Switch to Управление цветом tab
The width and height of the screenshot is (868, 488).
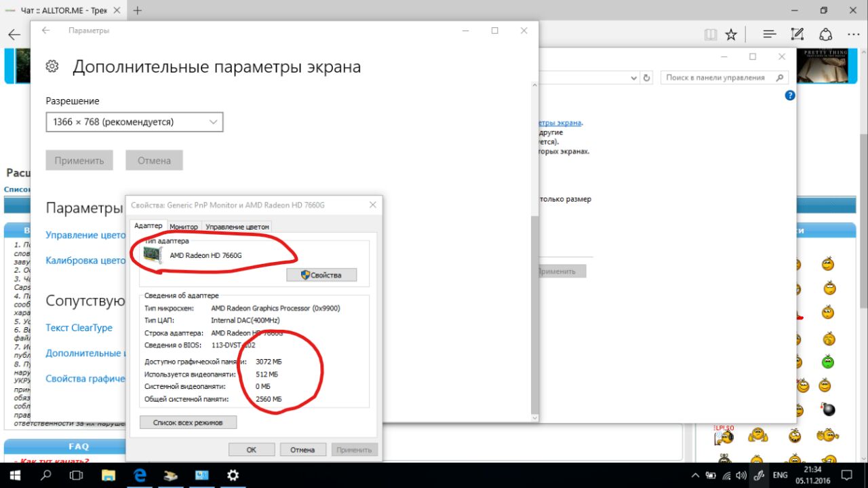click(x=237, y=227)
